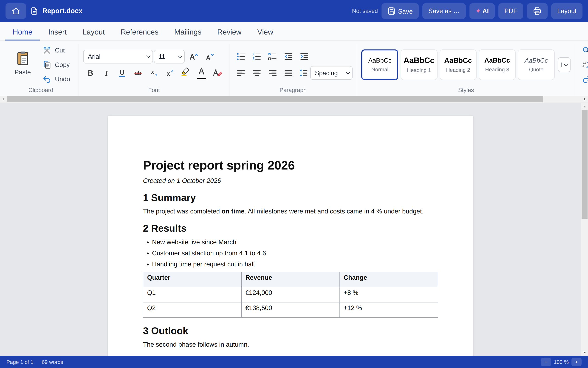Toggle subscript formatting
Image resolution: width=588 pixels, height=368 pixels.
coord(154,73)
